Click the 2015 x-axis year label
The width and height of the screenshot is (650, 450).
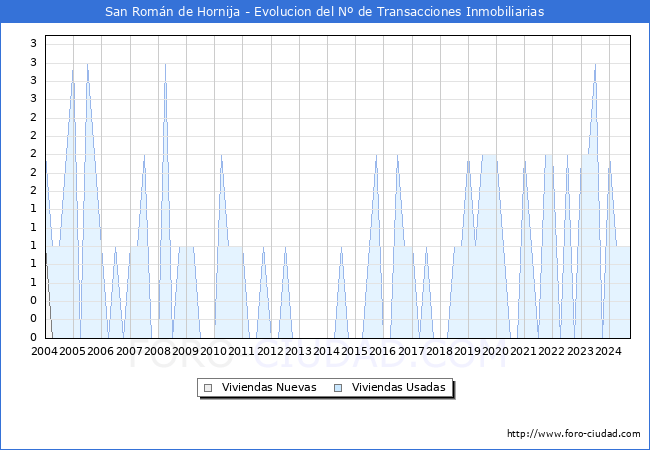tap(354, 351)
